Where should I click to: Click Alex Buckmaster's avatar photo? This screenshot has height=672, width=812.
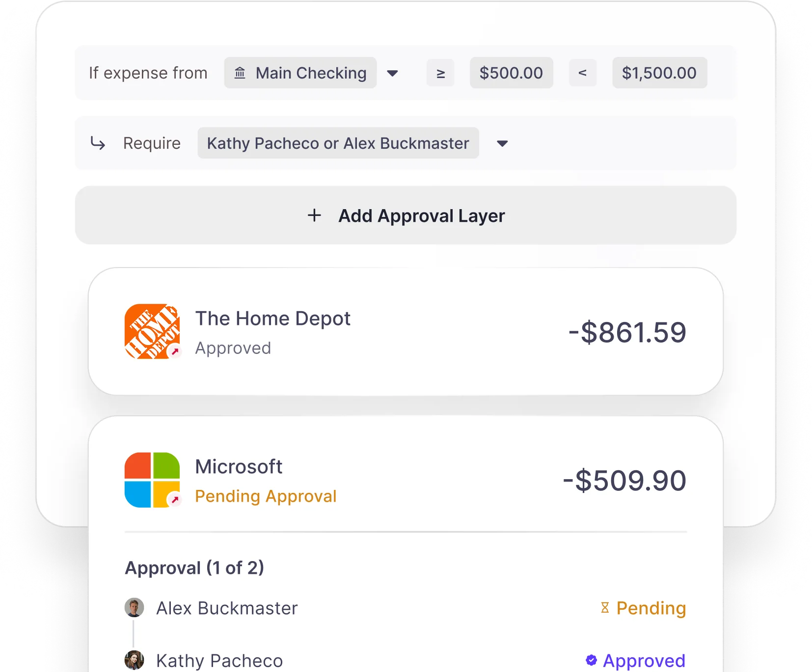pyautogui.click(x=134, y=608)
